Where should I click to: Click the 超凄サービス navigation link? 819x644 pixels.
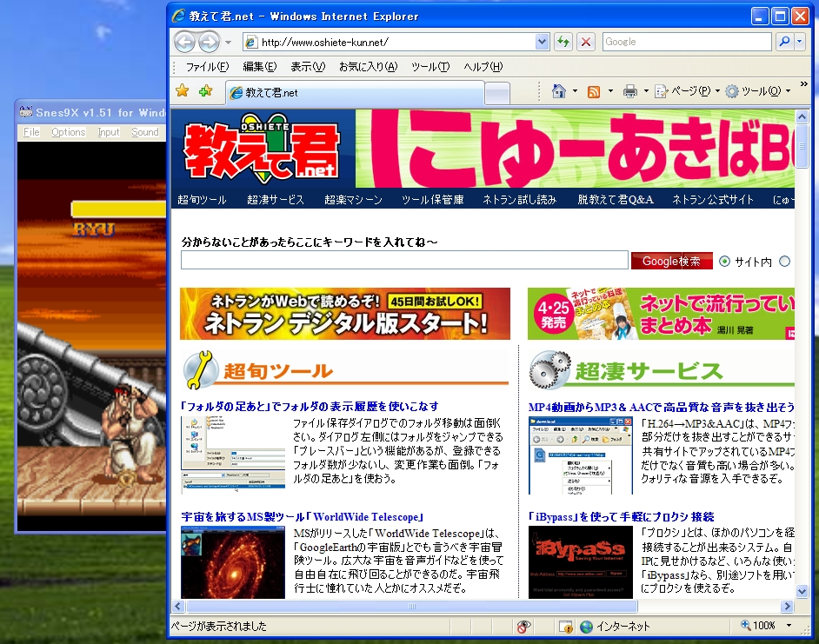276,200
